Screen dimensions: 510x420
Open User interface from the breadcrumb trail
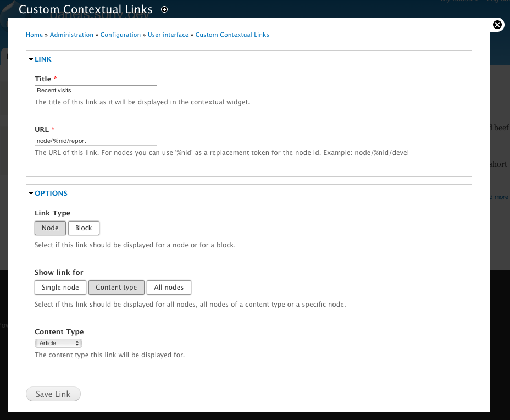coord(168,35)
